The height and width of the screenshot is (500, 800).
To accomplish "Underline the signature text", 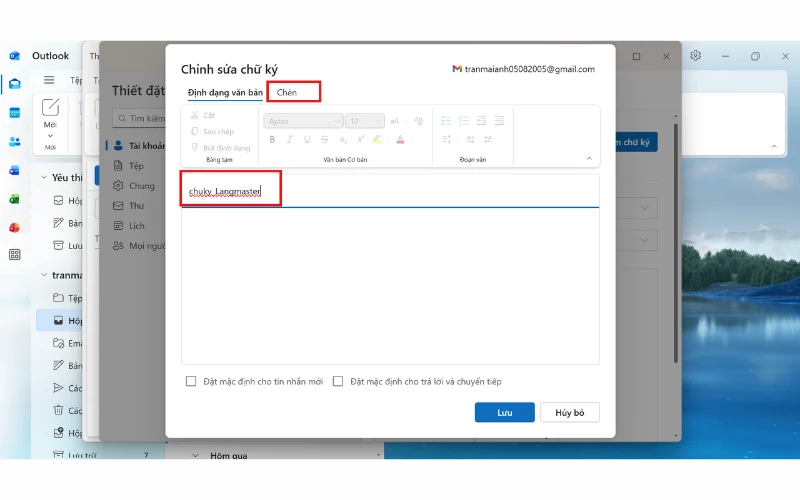I will click(x=307, y=140).
